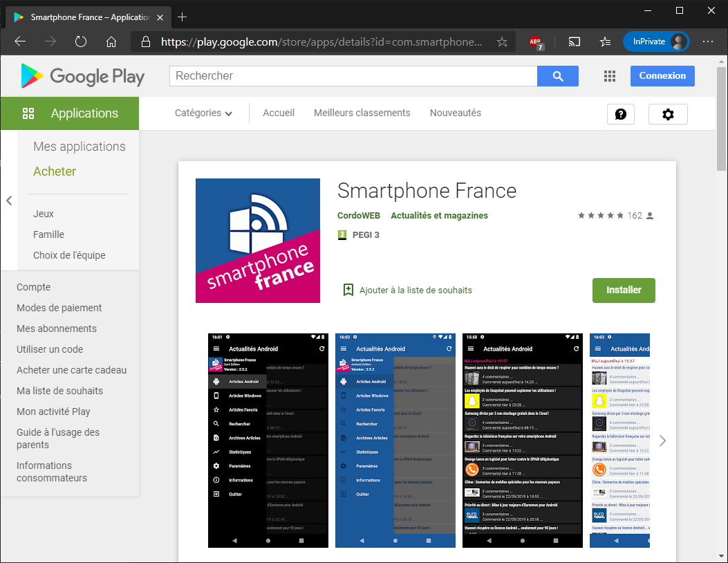The height and width of the screenshot is (563, 728).
Task: Select Mes applications in the sidebar
Action: coord(80,147)
